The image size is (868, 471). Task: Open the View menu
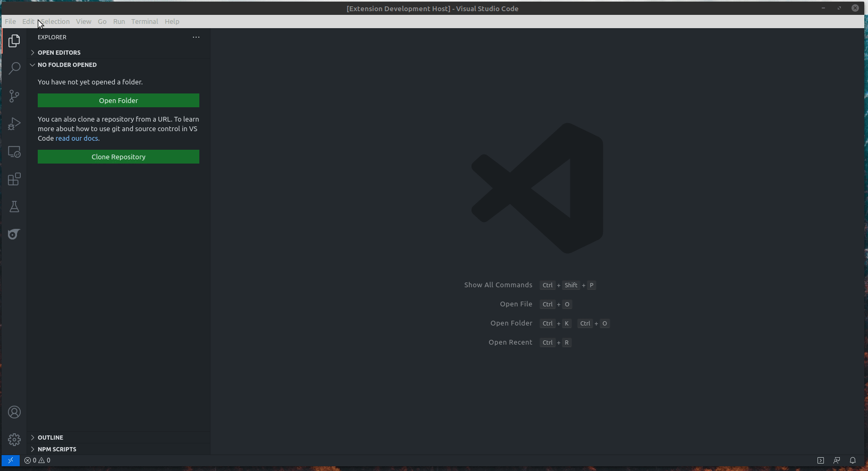(x=83, y=22)
